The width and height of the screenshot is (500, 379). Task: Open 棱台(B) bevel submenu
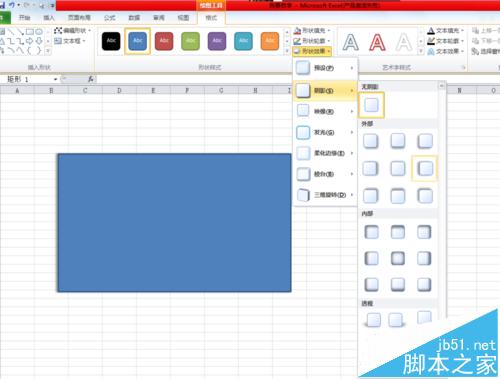tap(325, 174)
